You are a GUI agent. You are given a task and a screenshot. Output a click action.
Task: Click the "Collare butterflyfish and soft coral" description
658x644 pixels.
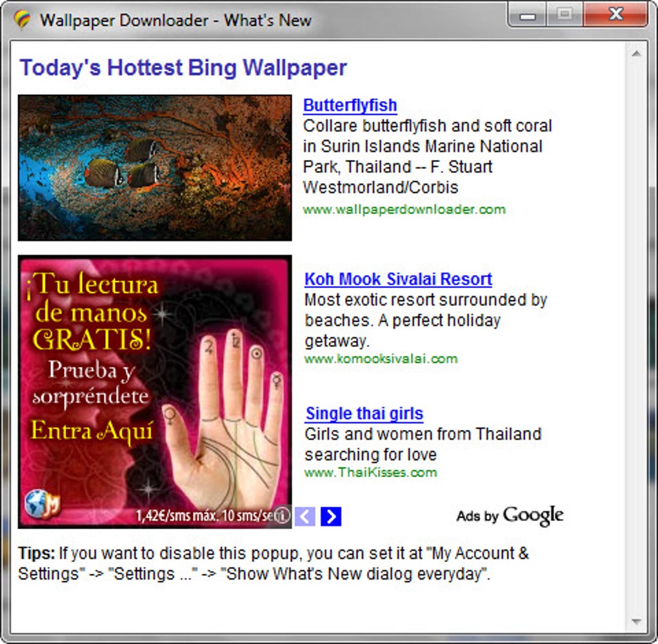pyautogui.click(x=428, y=126)
